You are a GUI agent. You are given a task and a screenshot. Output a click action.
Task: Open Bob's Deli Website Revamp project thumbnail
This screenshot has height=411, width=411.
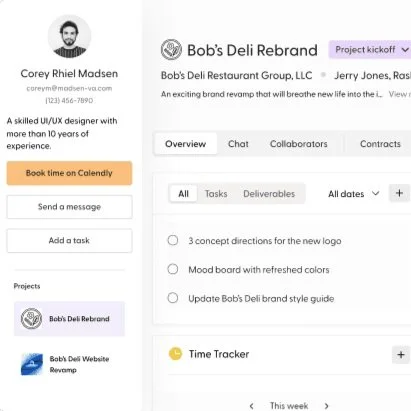tap(32, 364)
